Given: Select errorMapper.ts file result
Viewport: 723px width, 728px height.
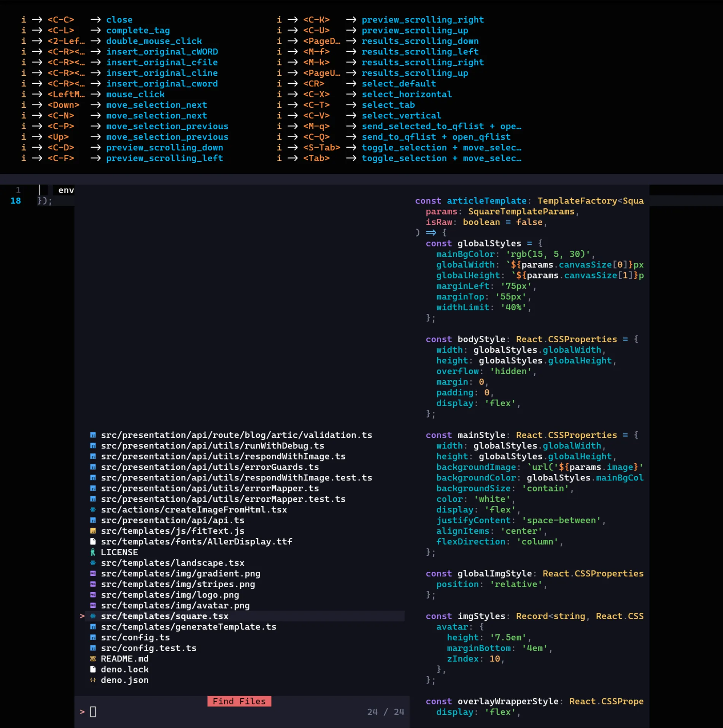Looking at the screenshot, I should point(210,488).
